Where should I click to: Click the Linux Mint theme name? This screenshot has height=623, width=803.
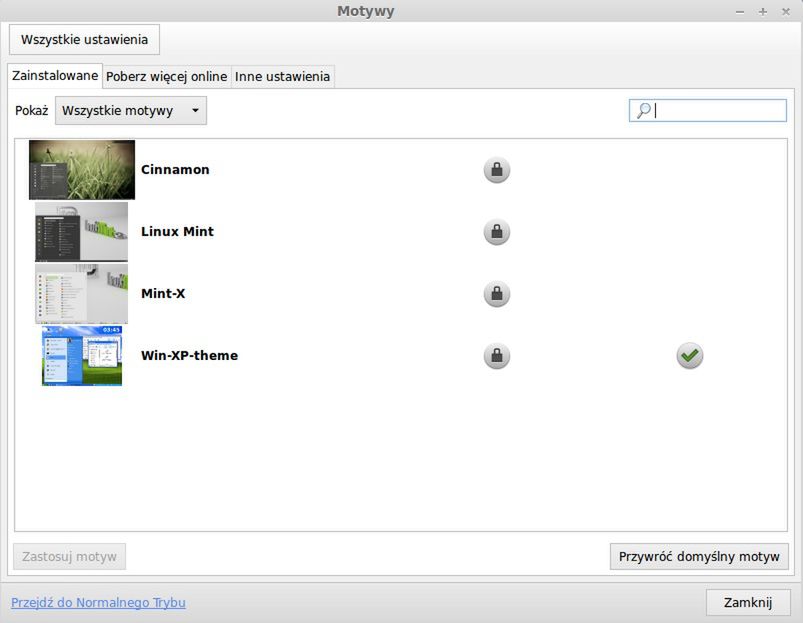(177, 231)
